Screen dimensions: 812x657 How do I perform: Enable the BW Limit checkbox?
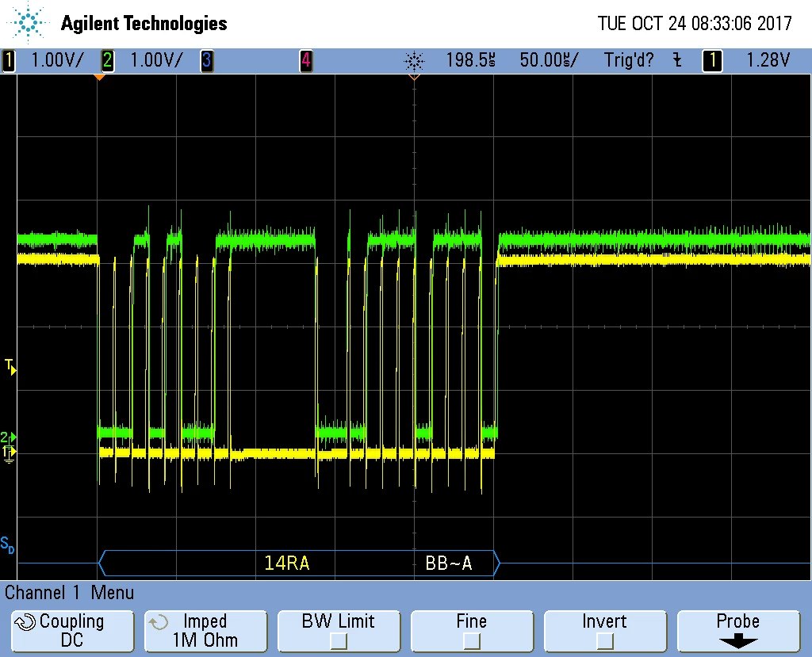[x=338, y=641]
